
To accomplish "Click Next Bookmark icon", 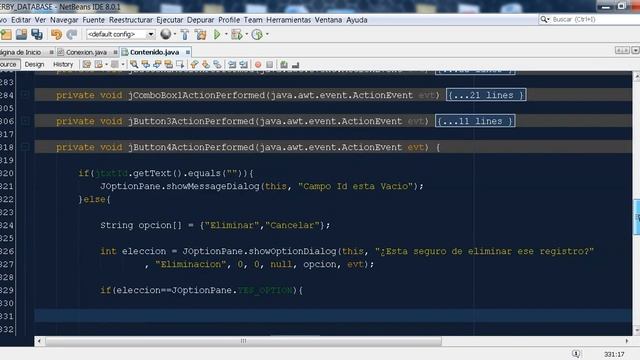I will (x=206, y=64).
